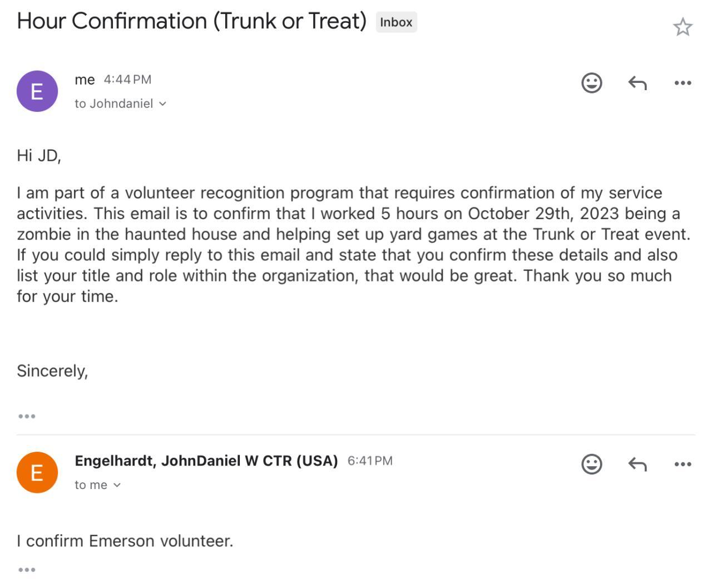Open more options for first message

(x=683, y=83)
